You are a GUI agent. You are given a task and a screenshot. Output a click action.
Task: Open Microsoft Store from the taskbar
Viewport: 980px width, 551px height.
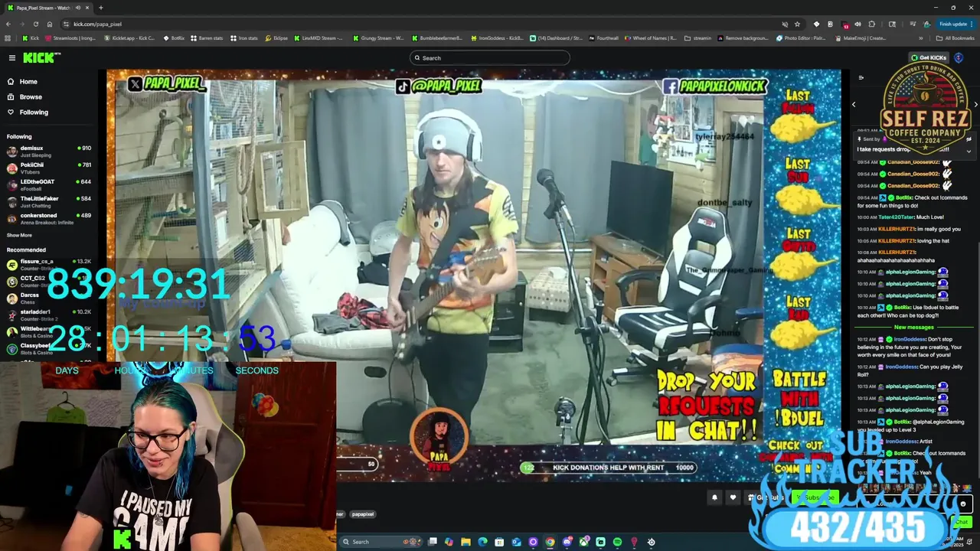[x=499, y=542]
